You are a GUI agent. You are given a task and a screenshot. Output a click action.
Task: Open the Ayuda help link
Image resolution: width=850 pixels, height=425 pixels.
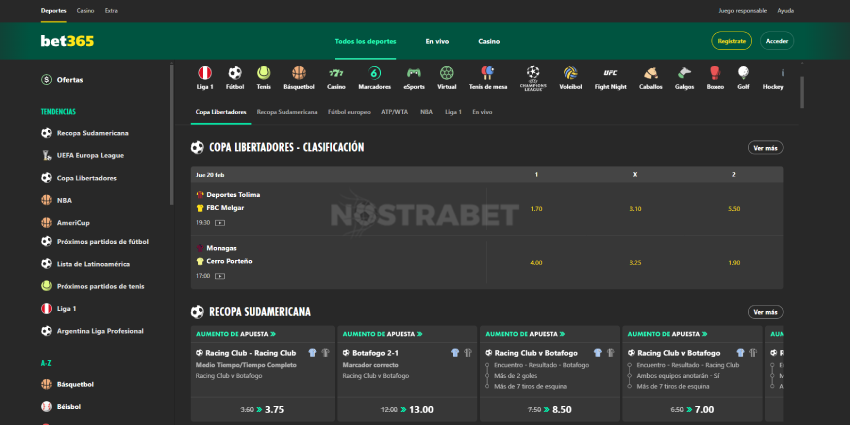point(785,11)
